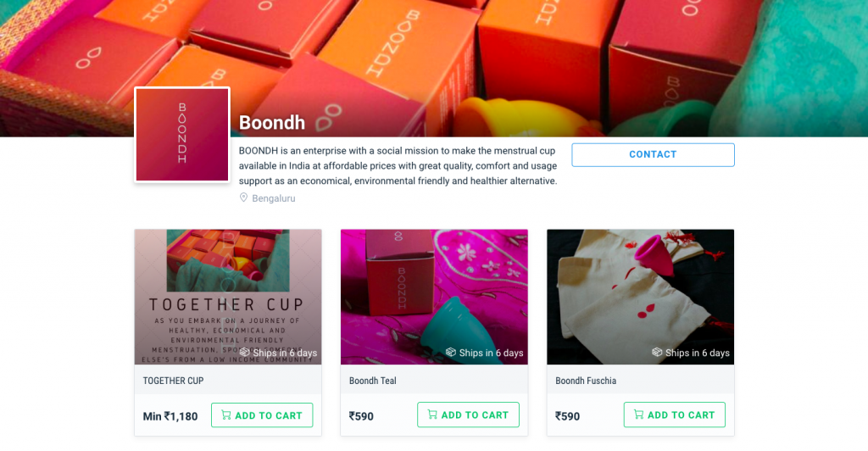Click the location pin icon beside Bengaluru
868x451 pixels.
click(243, 198)
